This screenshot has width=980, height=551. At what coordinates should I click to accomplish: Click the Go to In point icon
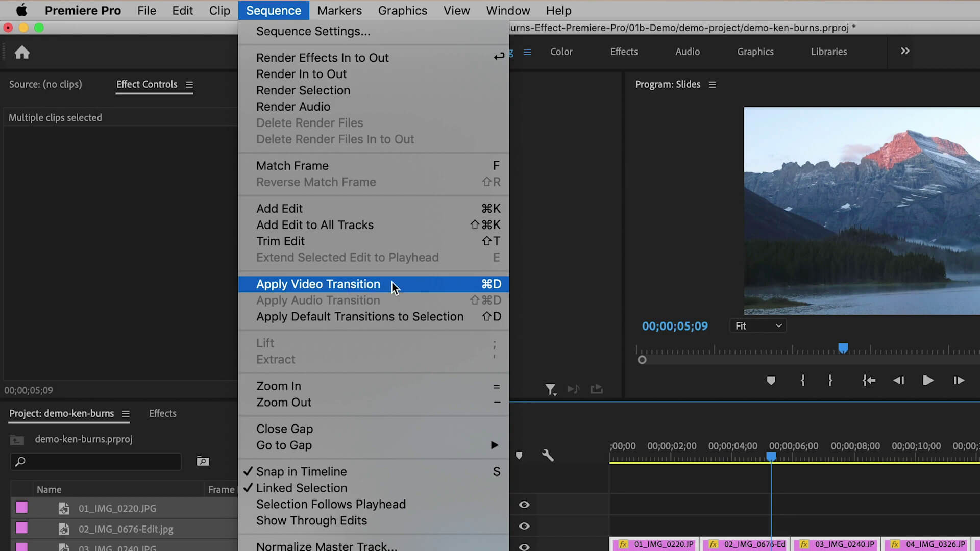point(869,381)
